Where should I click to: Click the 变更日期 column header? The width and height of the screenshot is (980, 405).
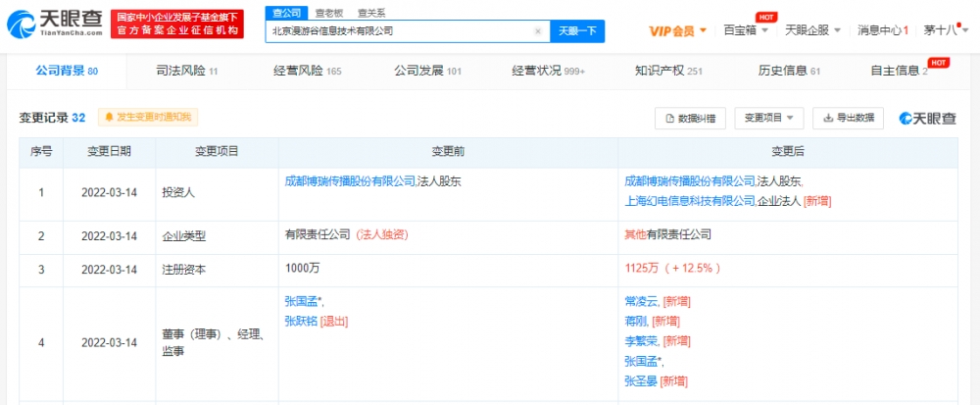[110, 152]
